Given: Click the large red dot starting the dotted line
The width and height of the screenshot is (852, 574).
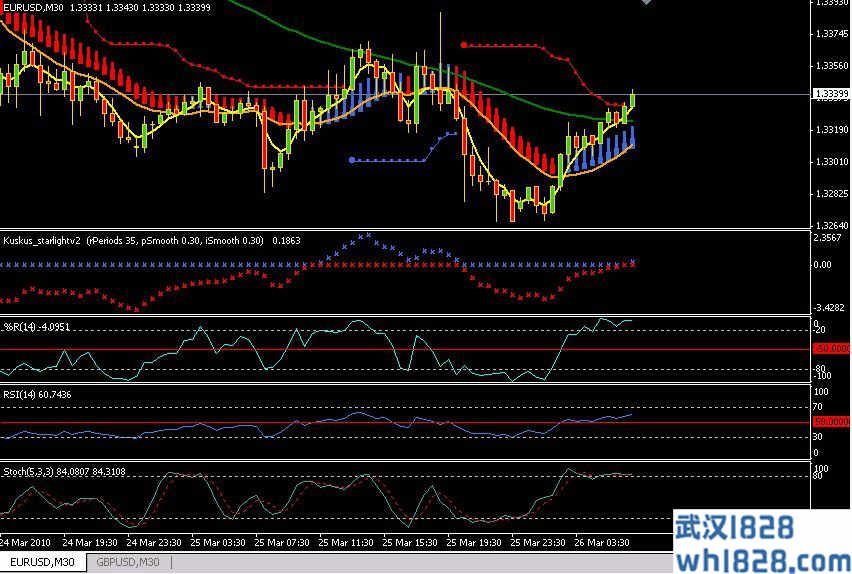Looking at the screenshot, I should [x=463, y=44].
